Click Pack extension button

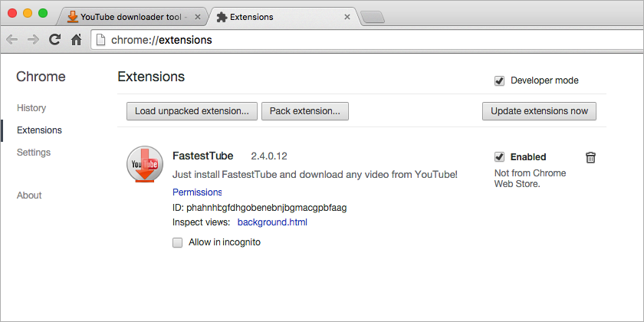305,111
